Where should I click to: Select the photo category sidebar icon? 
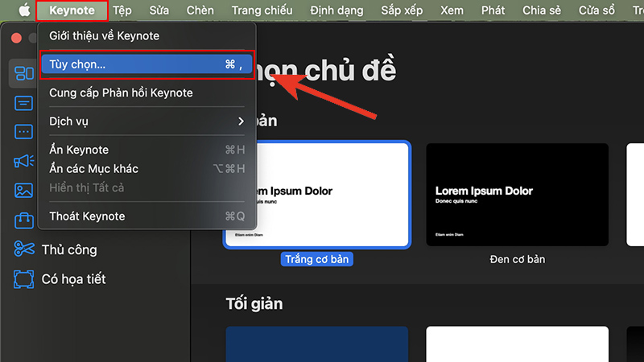pyautogui.click(x=24, y=191)
